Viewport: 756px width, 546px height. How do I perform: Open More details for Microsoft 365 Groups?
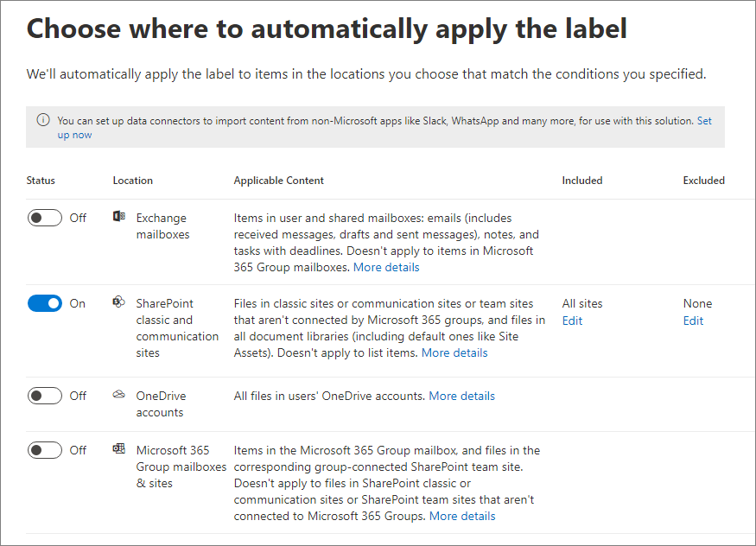pos(462,516)
